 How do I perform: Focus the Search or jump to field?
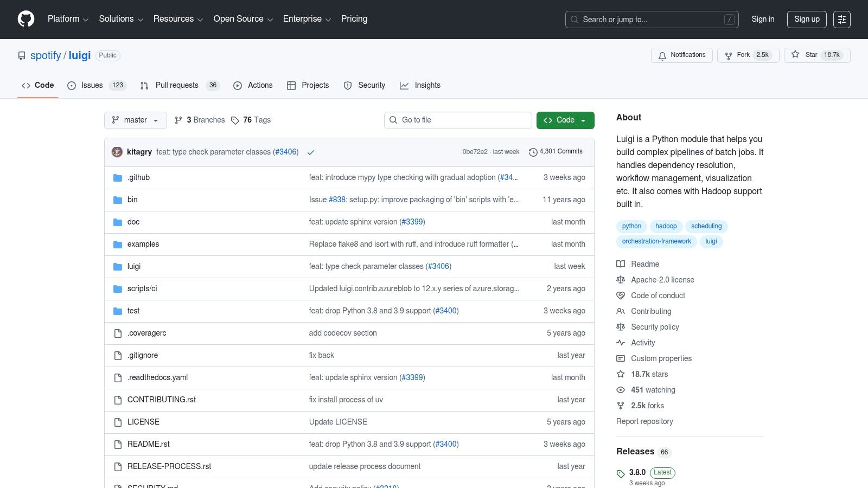pyautogui.click(x=652, y=20)
